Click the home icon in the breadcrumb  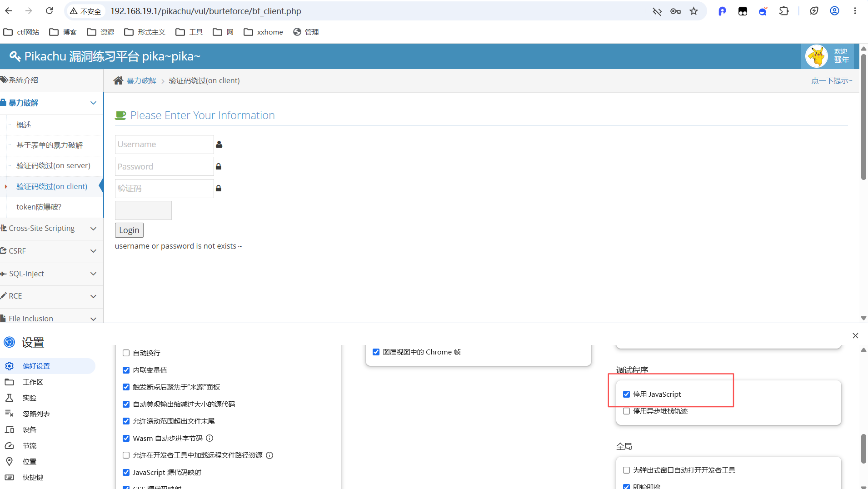[x=118, y=80]
